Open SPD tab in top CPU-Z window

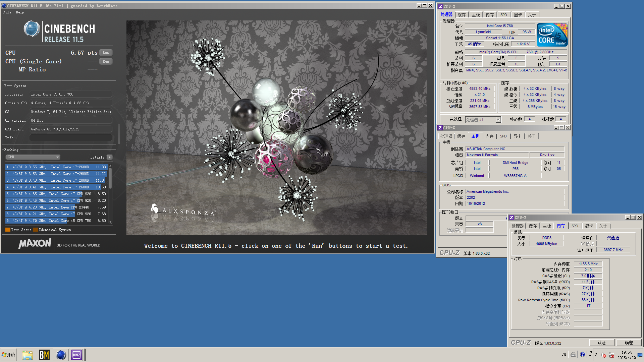tap(503, 15)
